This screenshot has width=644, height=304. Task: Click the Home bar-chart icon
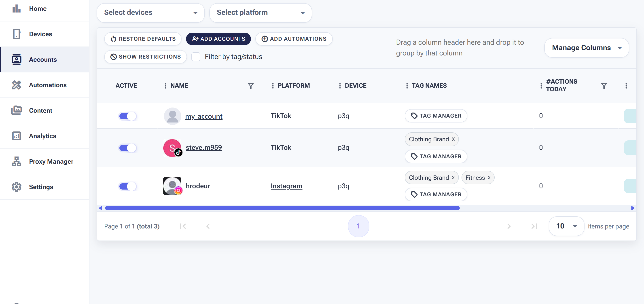(17, 8)
